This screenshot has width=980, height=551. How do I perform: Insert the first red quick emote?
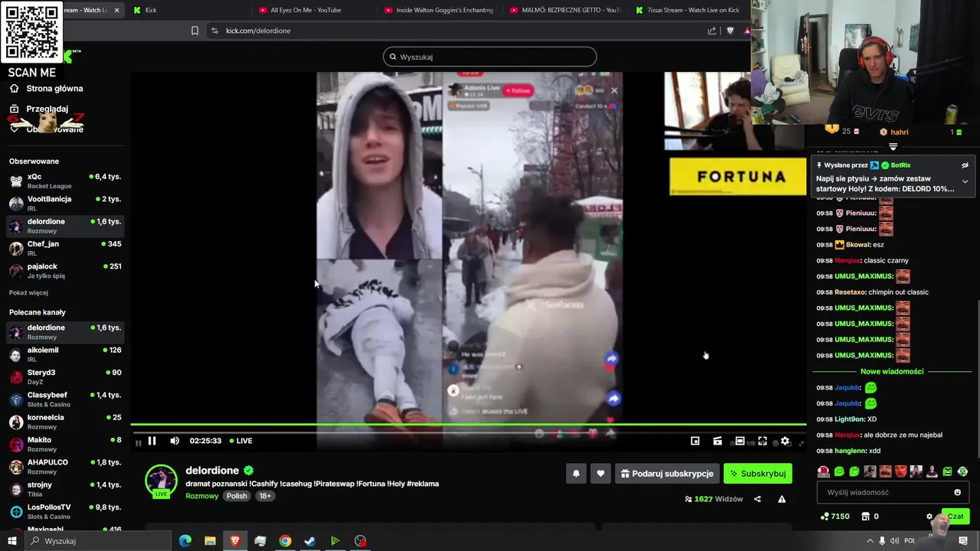(x=824, y=471)
